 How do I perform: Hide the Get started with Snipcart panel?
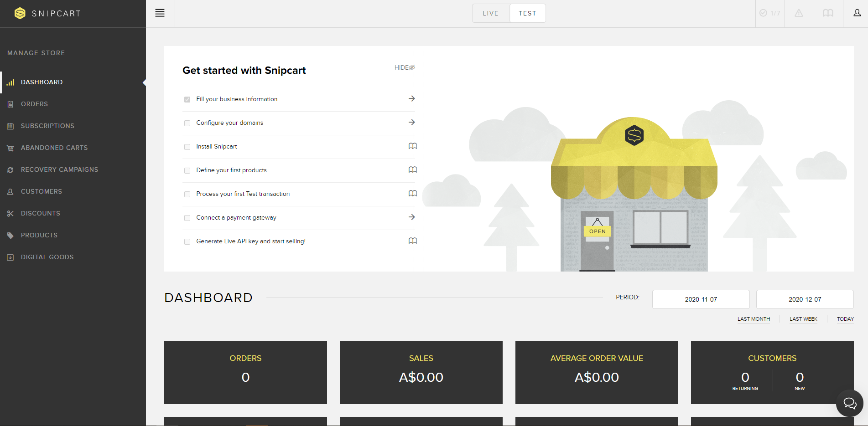404,67
